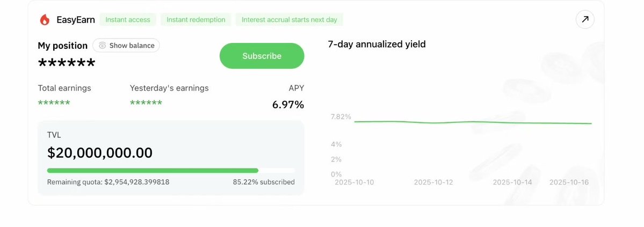644x227 pixels.
Task: Select the Instant access tag
Action: tap(128, 20)
